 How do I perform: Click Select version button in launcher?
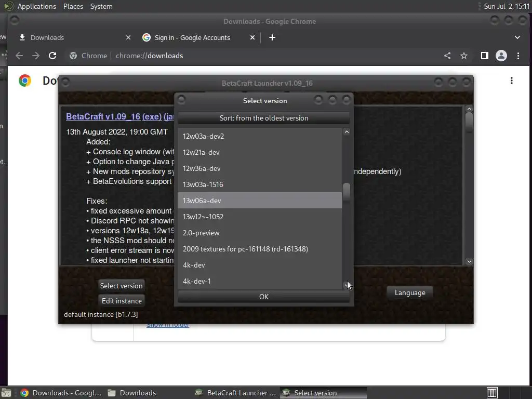coord(122,286)
